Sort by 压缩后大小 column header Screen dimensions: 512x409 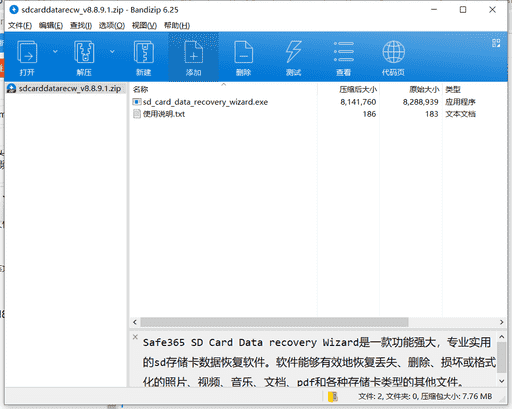pos(348,89)
